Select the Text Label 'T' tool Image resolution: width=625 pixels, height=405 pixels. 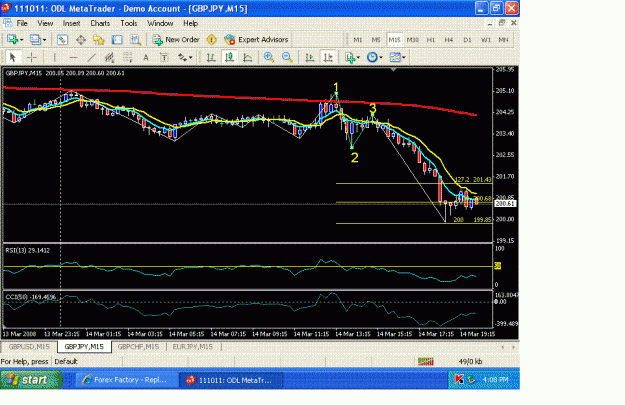[x=164, y=57]
